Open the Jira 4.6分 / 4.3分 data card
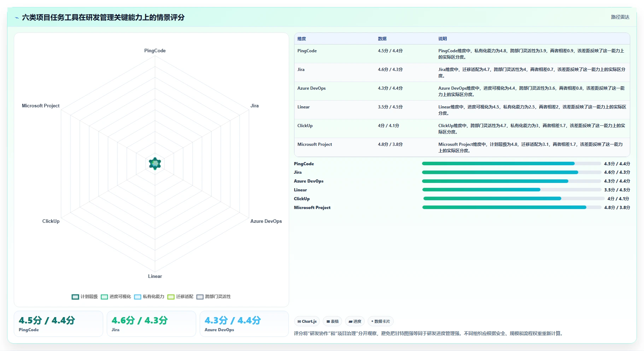Image resolution: width=644 pixels, height=351 pixels. 151,324
